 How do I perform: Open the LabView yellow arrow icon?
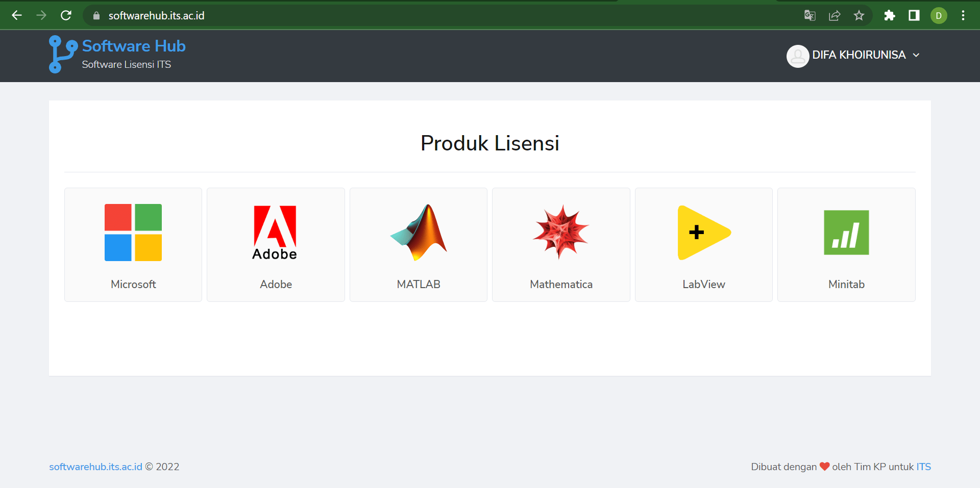tap(704, 233)
